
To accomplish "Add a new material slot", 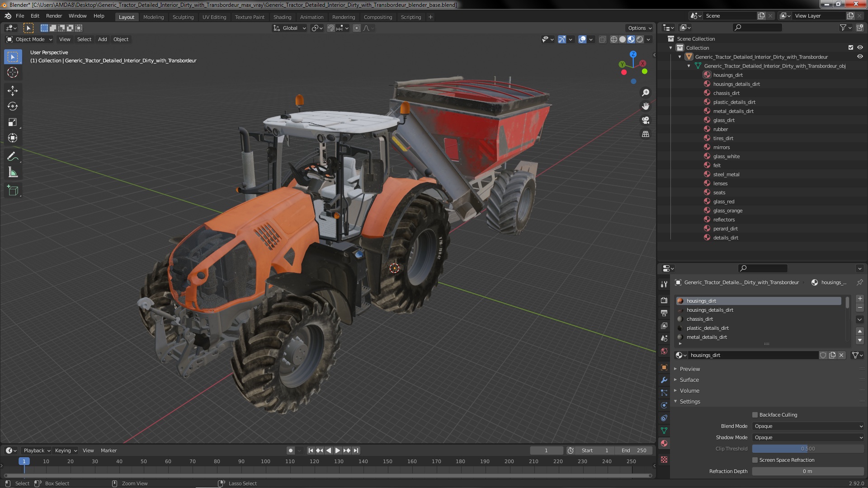I will [860, 299].
